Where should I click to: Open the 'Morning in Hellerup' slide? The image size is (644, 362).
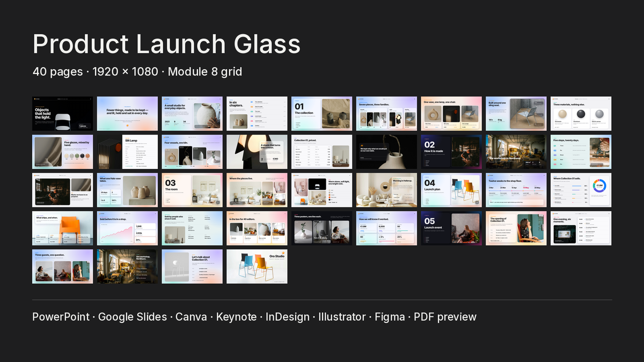click(386, 190)
